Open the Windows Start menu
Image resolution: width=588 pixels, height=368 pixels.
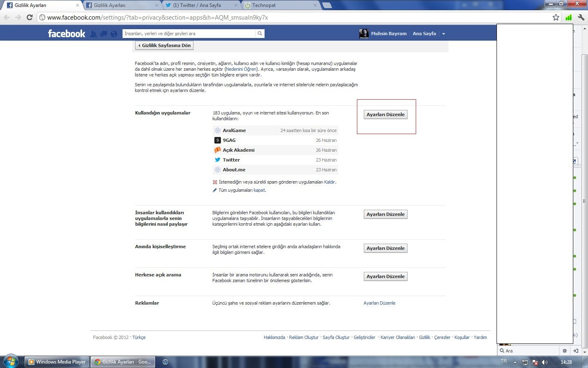click(11, 361)
